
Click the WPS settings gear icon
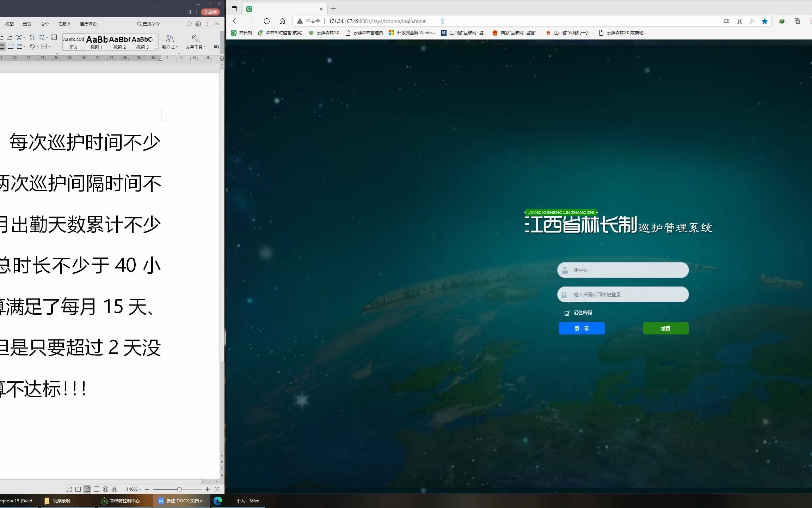click(x=198, y=24)
